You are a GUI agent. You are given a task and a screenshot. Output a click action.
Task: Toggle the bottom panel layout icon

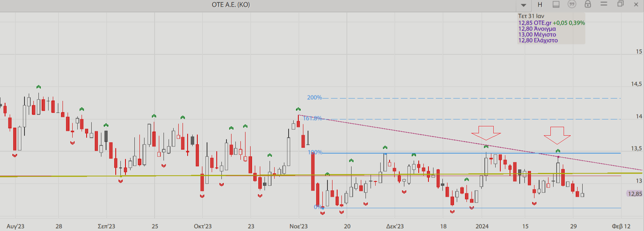[556, 4]
